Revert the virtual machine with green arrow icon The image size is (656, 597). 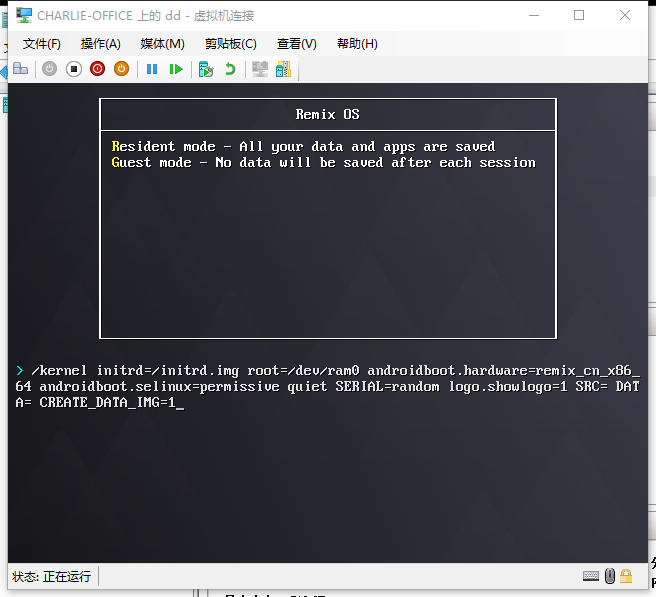point(230,69)
